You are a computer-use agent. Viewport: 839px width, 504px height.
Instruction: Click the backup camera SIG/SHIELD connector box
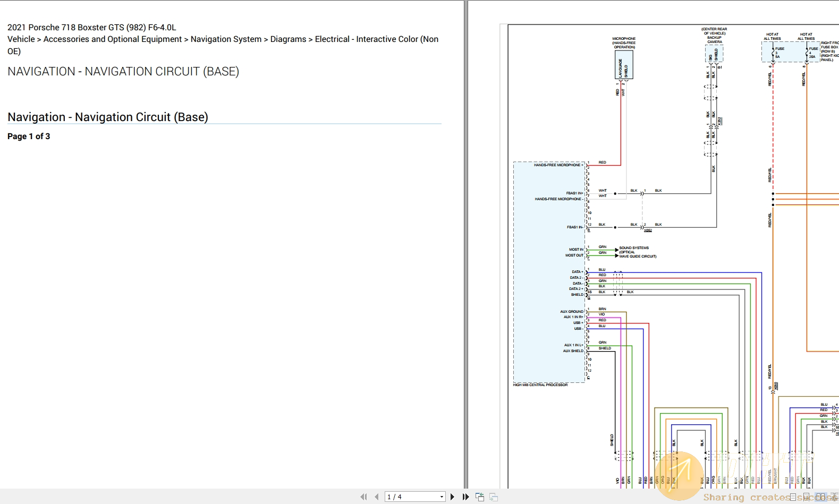714,54
